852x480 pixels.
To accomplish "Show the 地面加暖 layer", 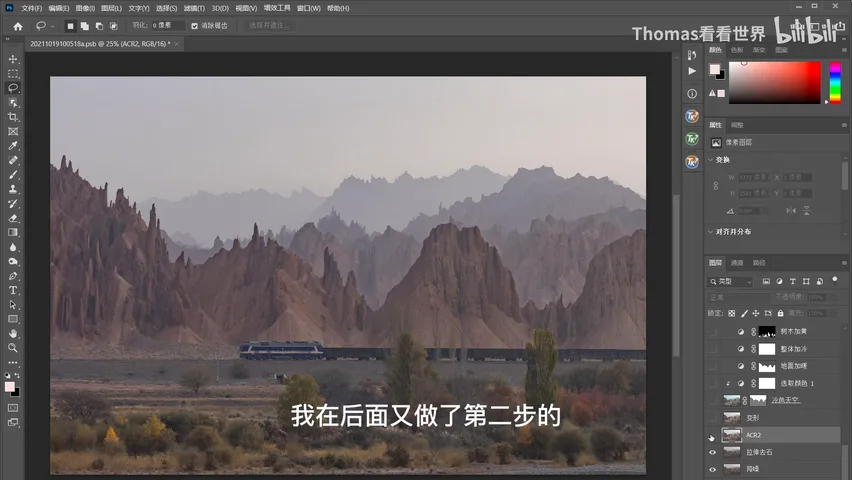I will pos(712,366).
